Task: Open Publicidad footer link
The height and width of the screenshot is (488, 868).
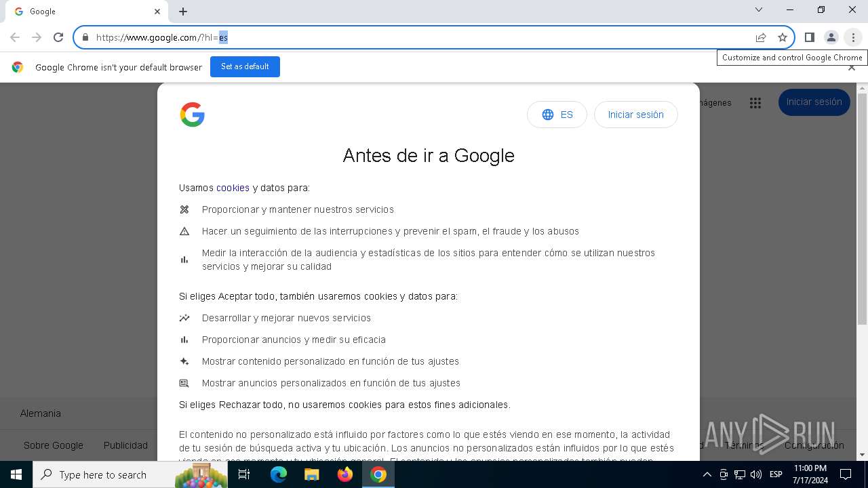Action: click(x=125, y=445)
